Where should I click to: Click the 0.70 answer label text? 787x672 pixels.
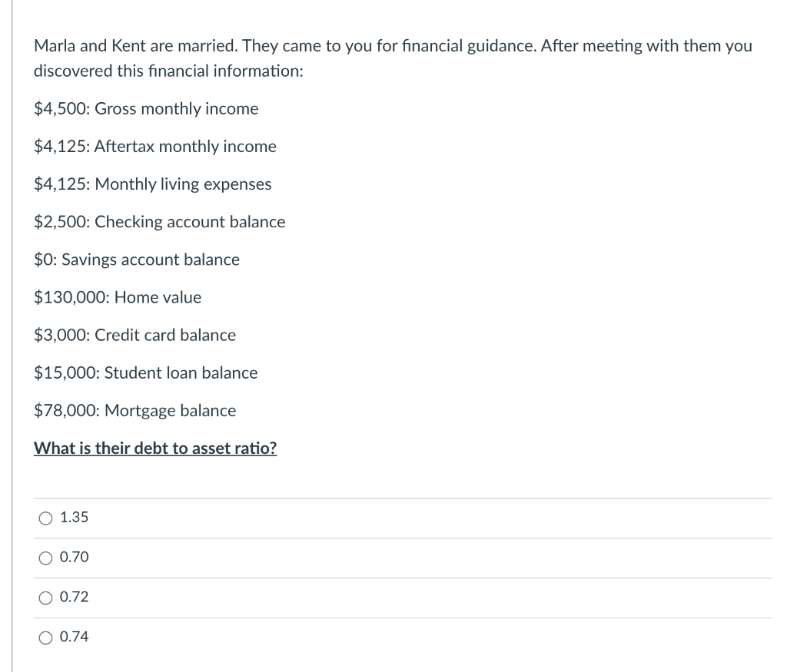(x=74, y=558)
